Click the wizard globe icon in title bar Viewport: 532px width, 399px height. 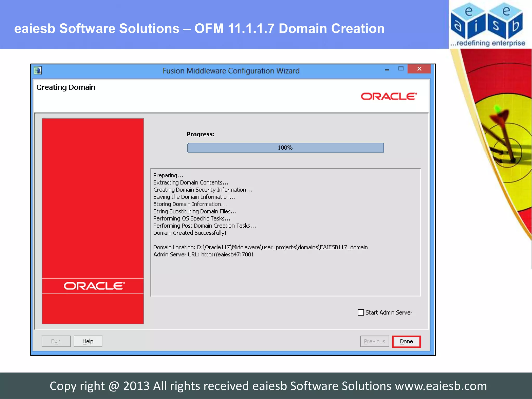pos(38,70)
